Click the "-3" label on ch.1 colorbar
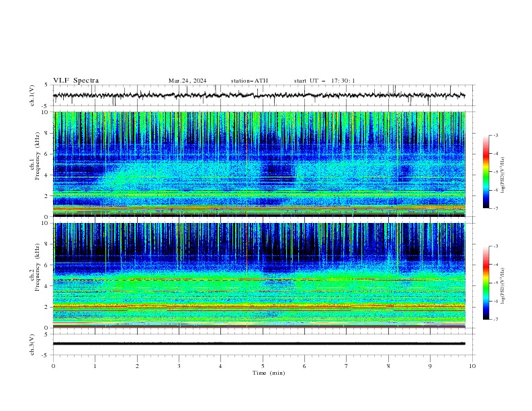532x411 pixels. click(496, 135)
